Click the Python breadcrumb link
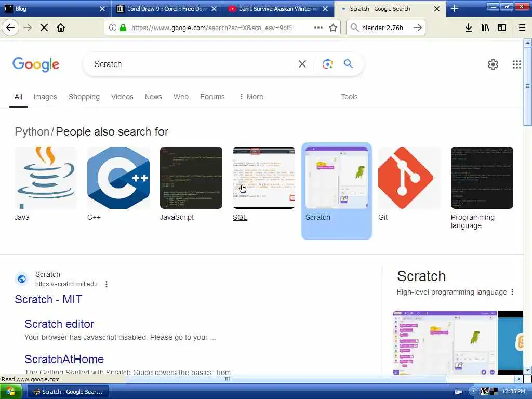532x399 pixels. tap(32, 131)
